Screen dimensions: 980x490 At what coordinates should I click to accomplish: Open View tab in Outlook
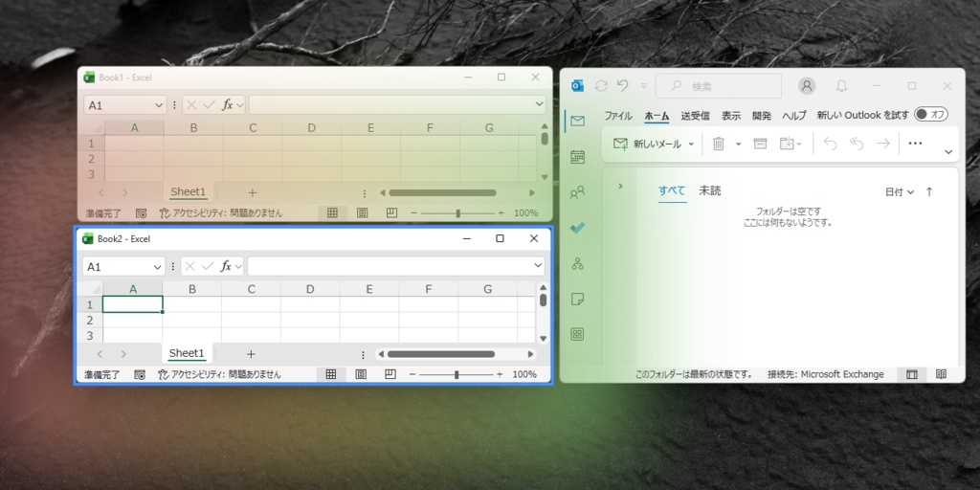click(731, 116)
